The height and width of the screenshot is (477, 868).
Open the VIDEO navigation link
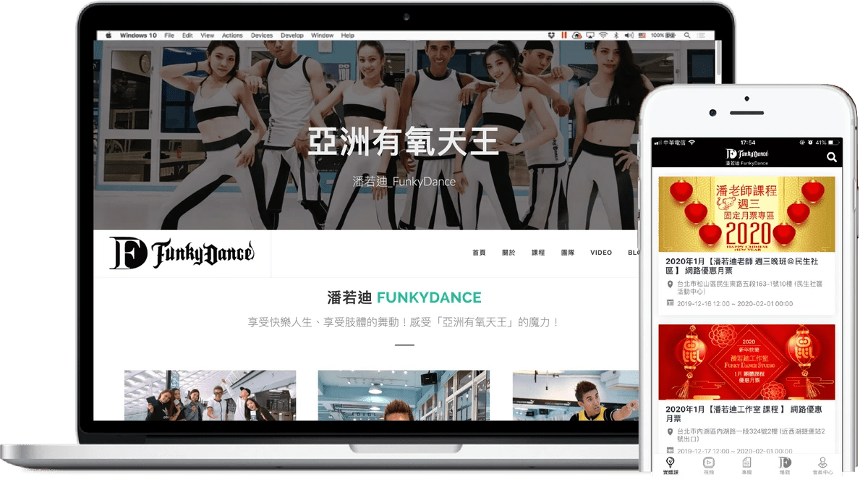(601, 253)
